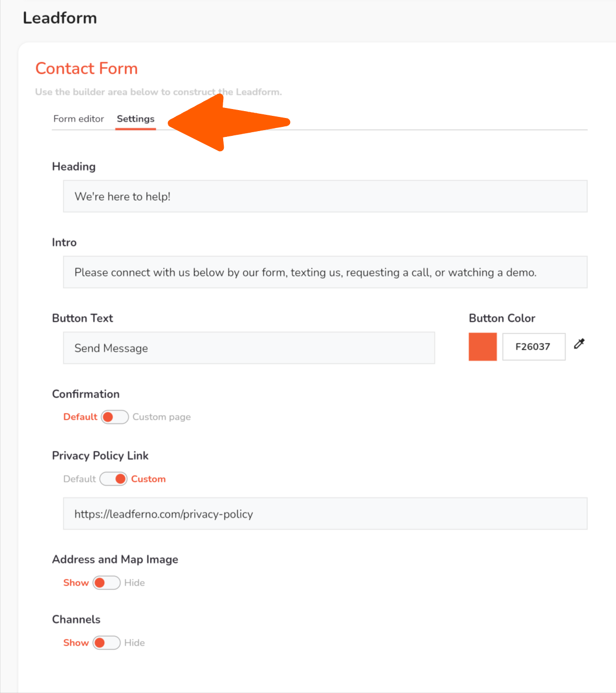Select the Settings tab
Viewport: 616px width, 693px height.
click(135, 119)
